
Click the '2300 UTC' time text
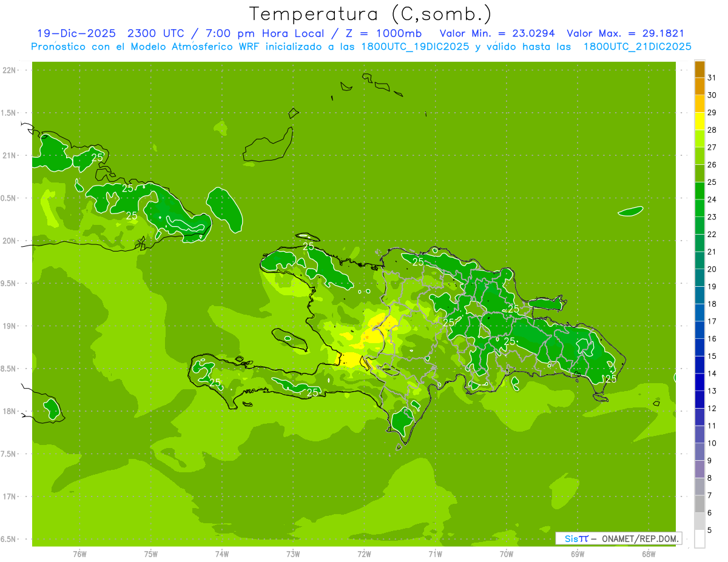pos(157,33)
